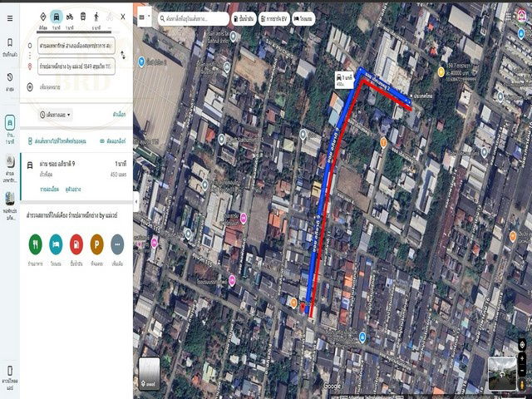This screenshot has width=532, height=399.
Task: Open the street view photo thumbnail
Action: pyautogui.click(x=502, y=373)
